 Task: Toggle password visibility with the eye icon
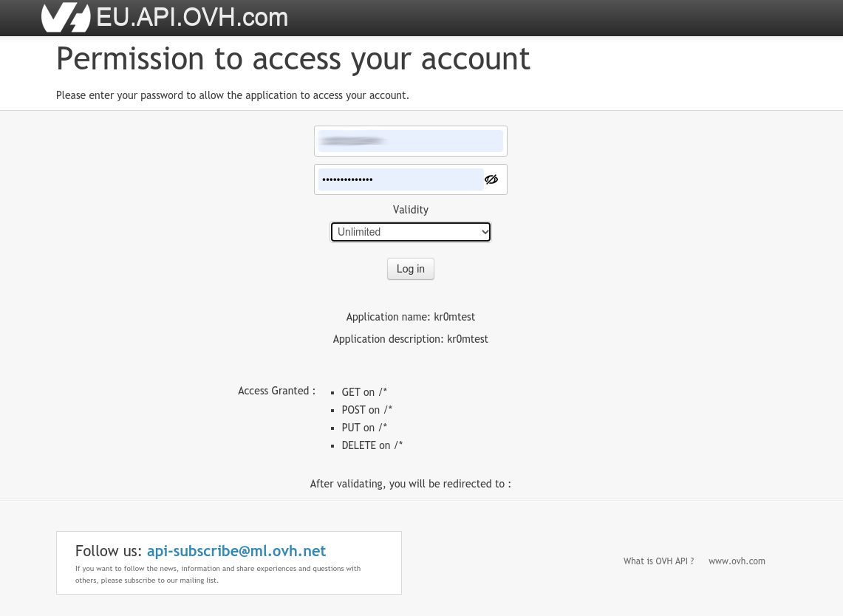point(491,179)
